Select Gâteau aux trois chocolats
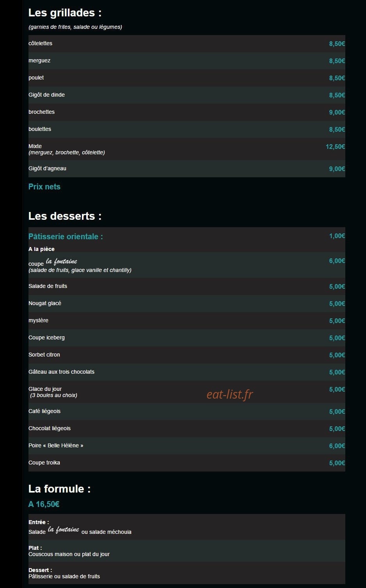Image resolution: width=366 pixels, height=588 pixels. (61, 372)
